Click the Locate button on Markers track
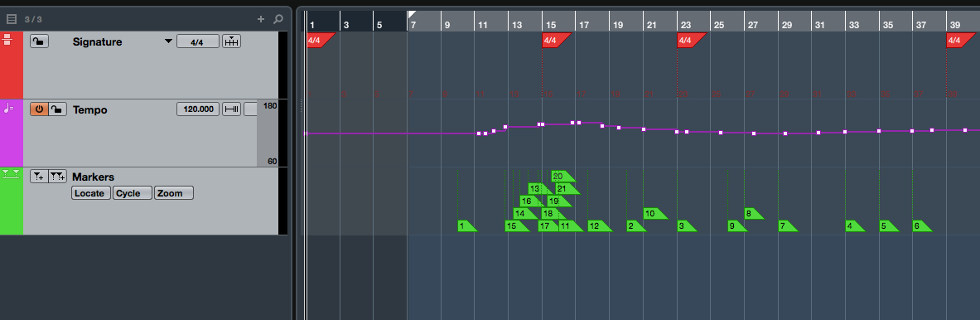Image resolution: width=980 pixels, height=320 pixels. (x=91, y=193)
